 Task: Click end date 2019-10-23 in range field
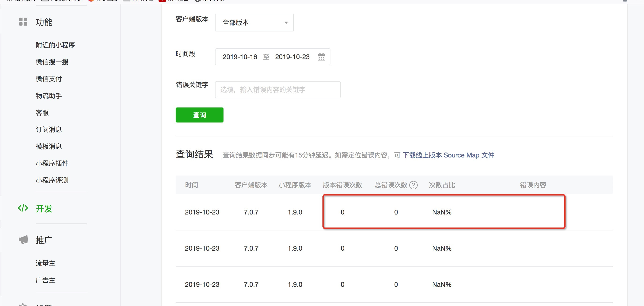click(x=292, y=57)
